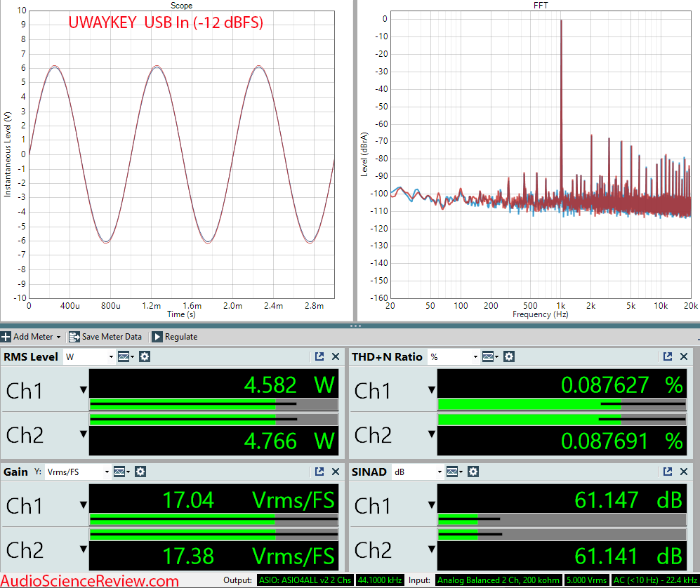Click the 5.000 Vrms input range field
The image size is (700, 588).
pyautogui.click(x=586, y=580)
